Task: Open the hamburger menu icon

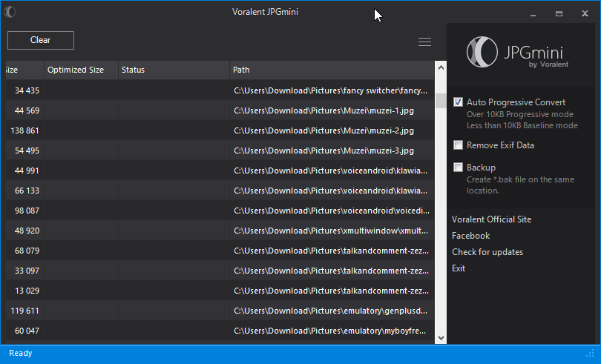Action: point(424,42)
